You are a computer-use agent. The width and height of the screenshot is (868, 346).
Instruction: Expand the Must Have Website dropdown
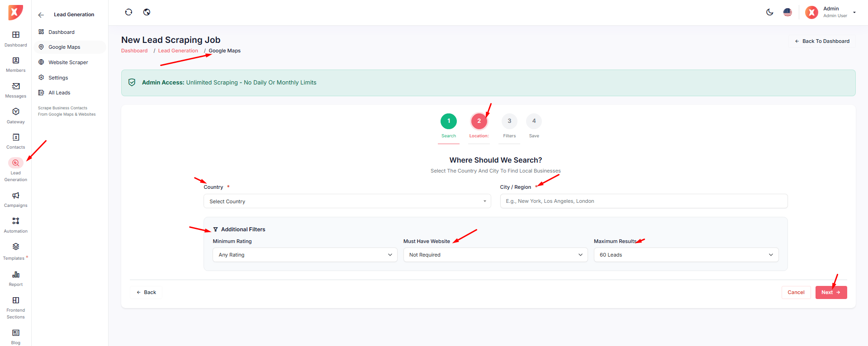[x=495, y=255]
